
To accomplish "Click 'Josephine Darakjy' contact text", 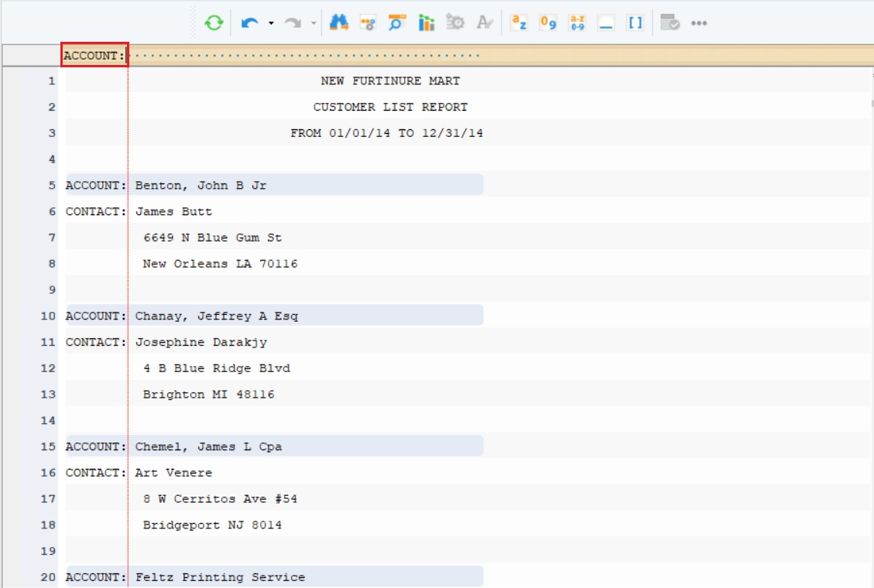I will click(x=201, y=342).
